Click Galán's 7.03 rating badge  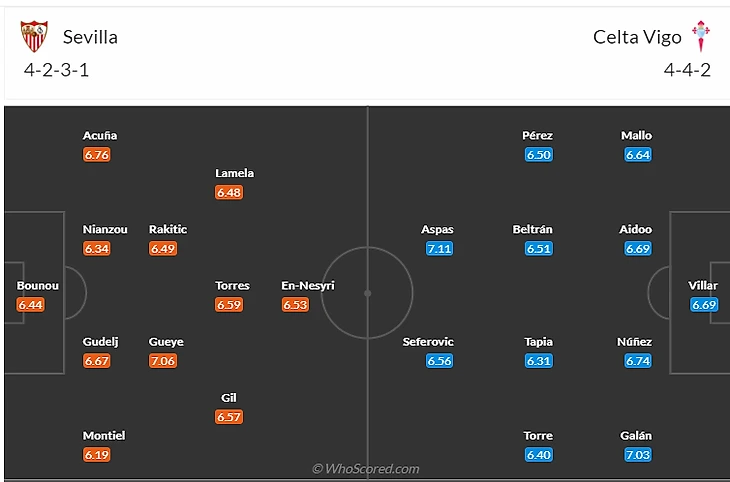(x=637, y=455)
